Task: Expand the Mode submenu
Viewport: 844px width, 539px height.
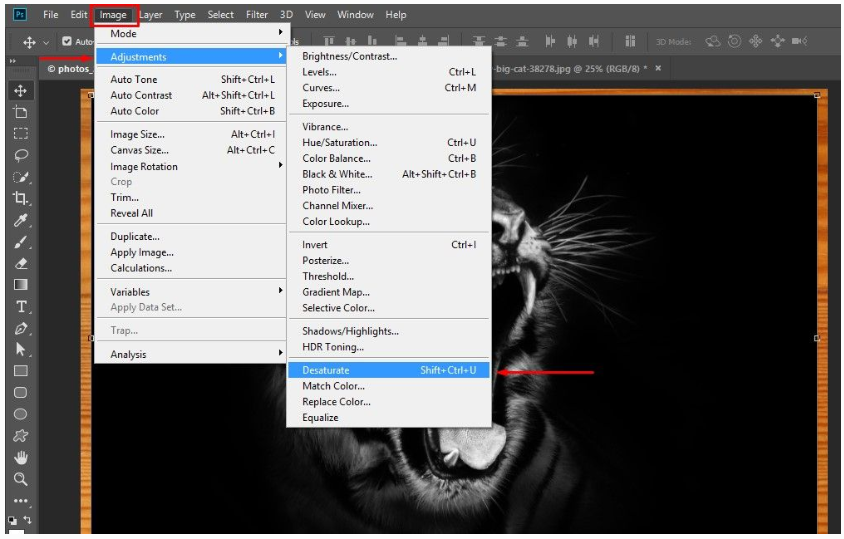Action: (x=192, y=33)
